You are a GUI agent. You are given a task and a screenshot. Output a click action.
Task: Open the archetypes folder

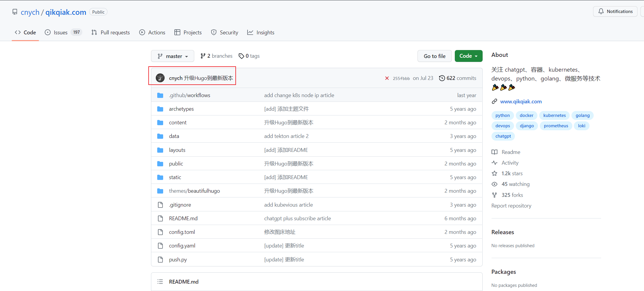(181, 109)
